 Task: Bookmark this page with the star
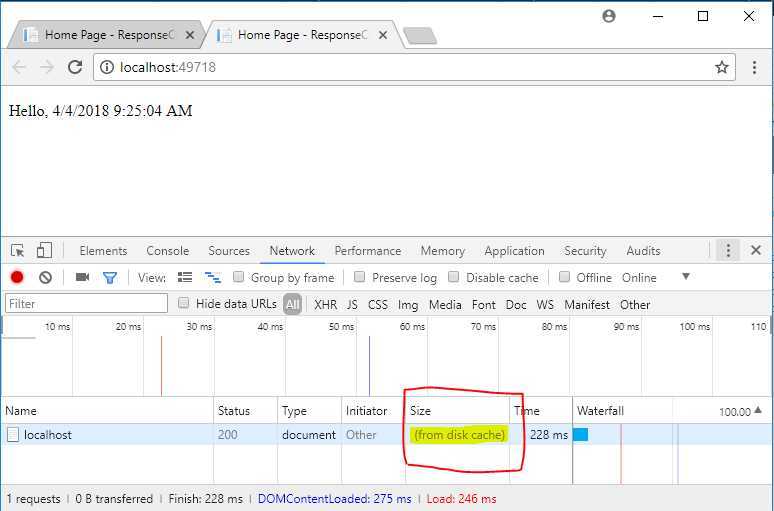pos(722,67)
